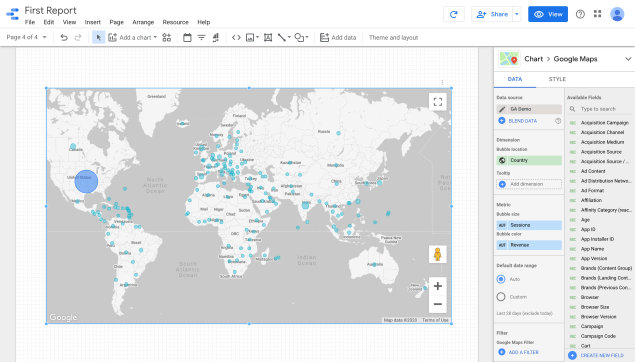Select the Browser Version field
Image resolution: width=635 pixels, height=362 pixels.
tap(599, 317)
